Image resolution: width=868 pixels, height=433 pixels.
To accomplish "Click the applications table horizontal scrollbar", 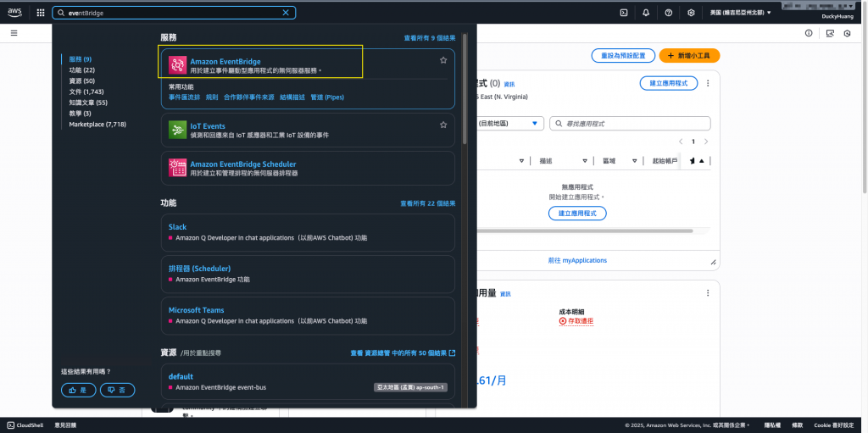I will pyautogui.click(x=585, y=230).
